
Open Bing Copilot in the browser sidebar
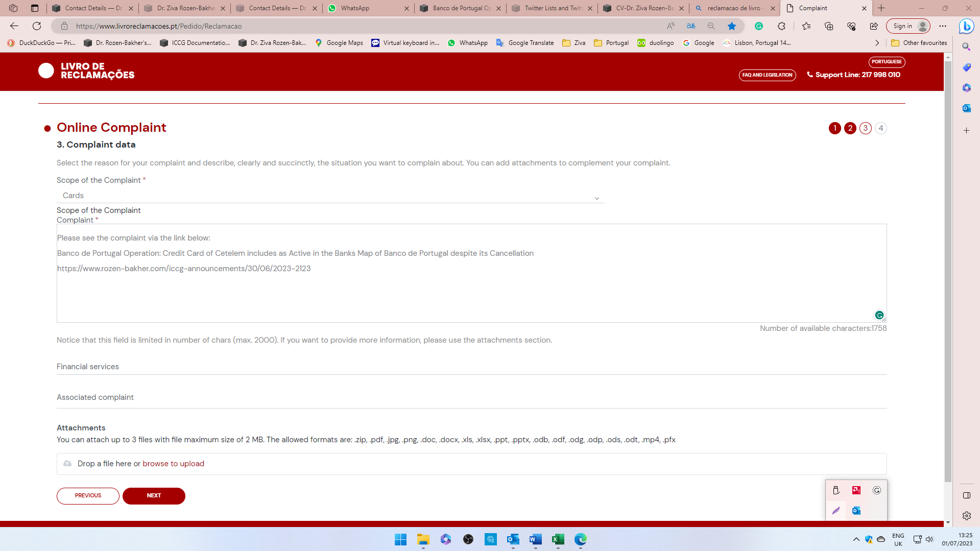[x=967, y=26]
